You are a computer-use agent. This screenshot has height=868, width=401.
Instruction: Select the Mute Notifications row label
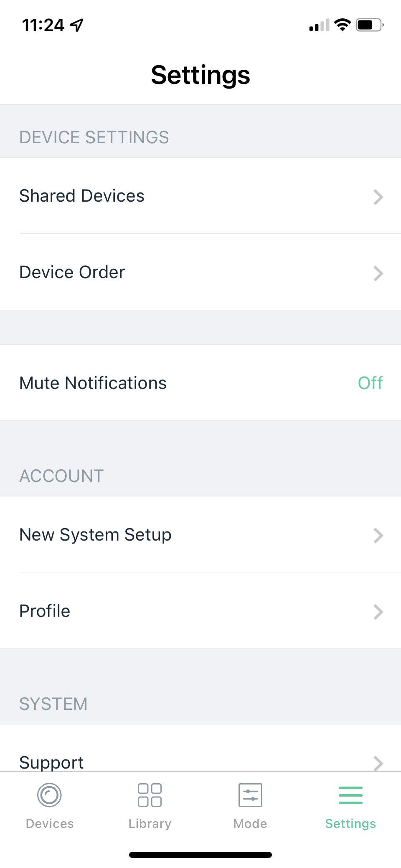coord(93,383)
